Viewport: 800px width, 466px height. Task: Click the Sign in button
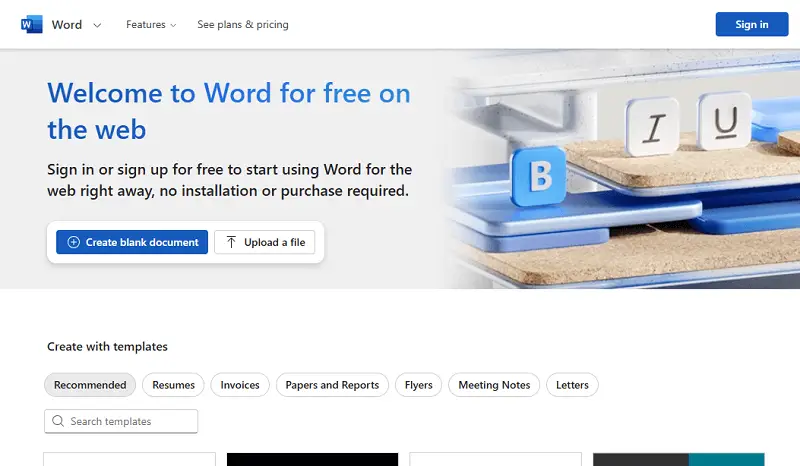[x=752, y=24]
